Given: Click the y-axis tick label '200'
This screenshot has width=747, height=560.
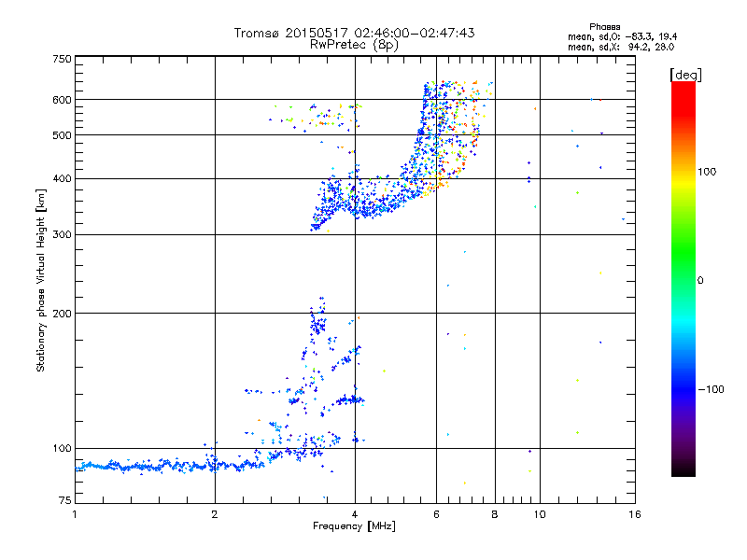Looking at the screenshot, I should coord(62,314).
